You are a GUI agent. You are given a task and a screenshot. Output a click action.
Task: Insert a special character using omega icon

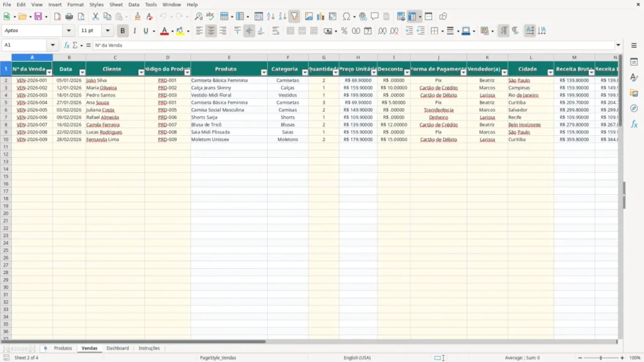tap(347, 16)
